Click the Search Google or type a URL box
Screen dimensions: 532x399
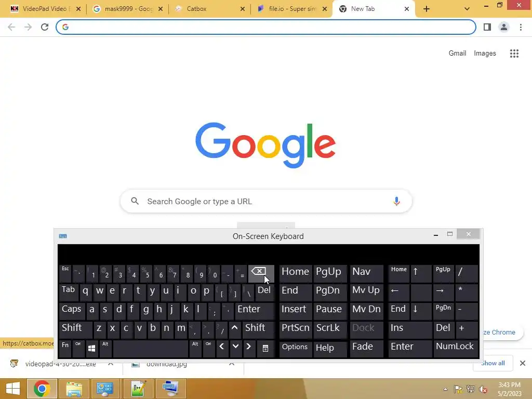point(266,201)
